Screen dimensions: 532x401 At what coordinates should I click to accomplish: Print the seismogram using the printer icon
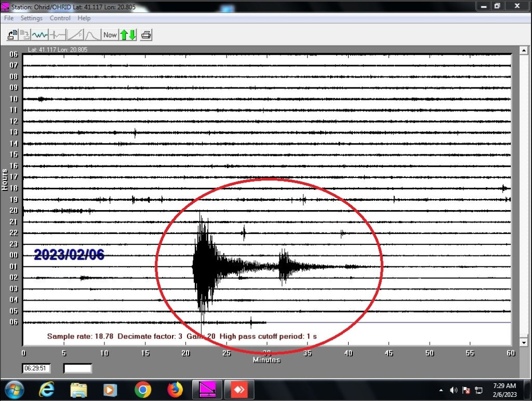(146, 35)
